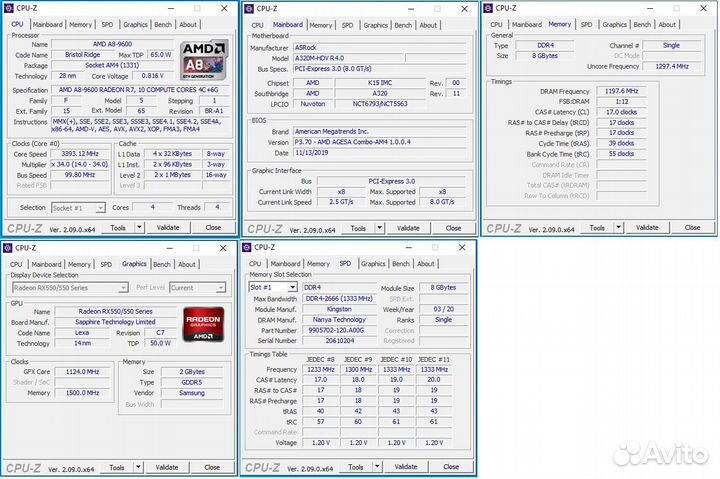Click the Multiplier value x 34.0 (14.0 - 34.0)
The width and height of the screenshot is (720, 479).
(x=79, y=164)
